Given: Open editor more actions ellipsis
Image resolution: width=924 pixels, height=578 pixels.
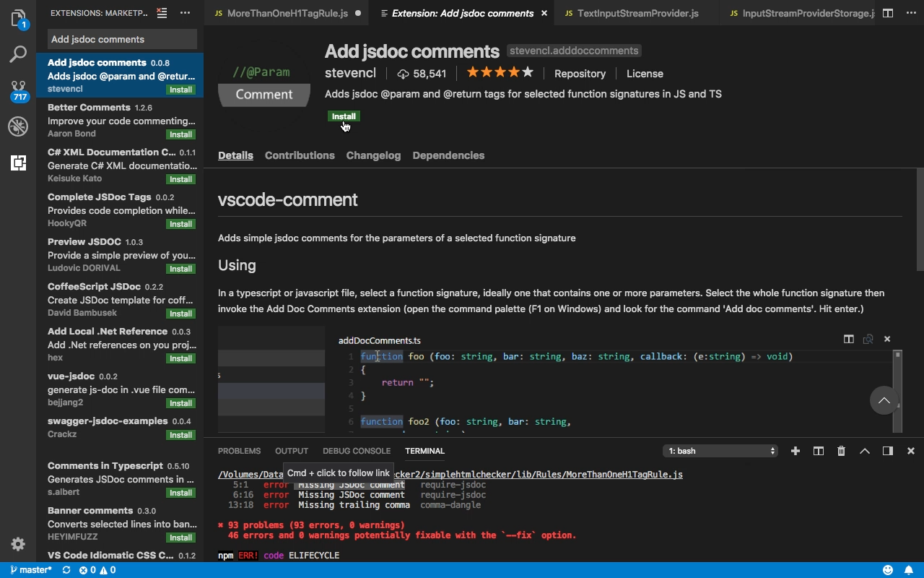Looking at the screenshot, I should coord(910,13).
